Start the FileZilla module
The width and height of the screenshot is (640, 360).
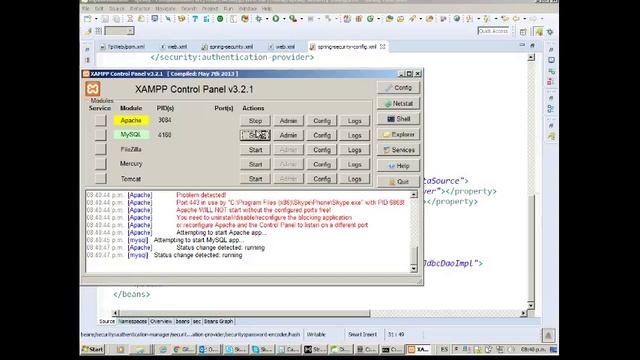point(256,150)
